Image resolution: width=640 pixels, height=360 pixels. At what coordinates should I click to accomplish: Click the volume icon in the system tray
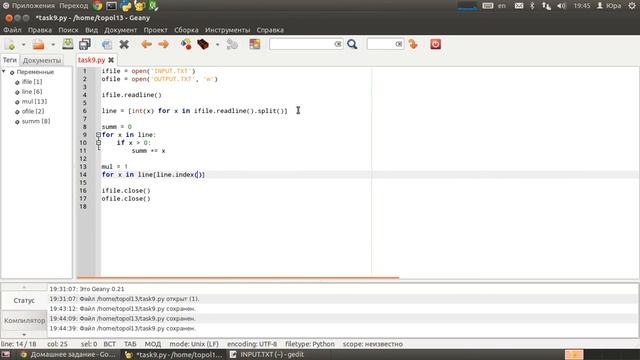[562, 6]
